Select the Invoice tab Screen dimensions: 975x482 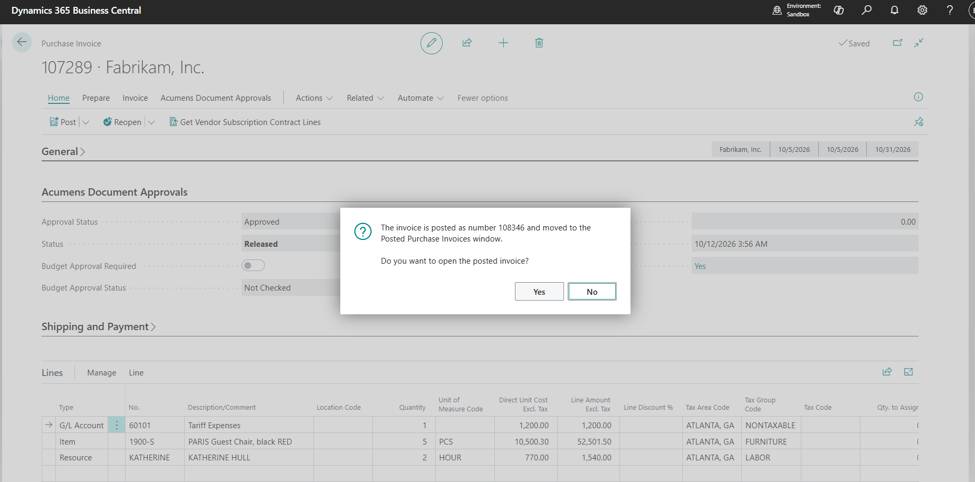click(x=135, y=98)
